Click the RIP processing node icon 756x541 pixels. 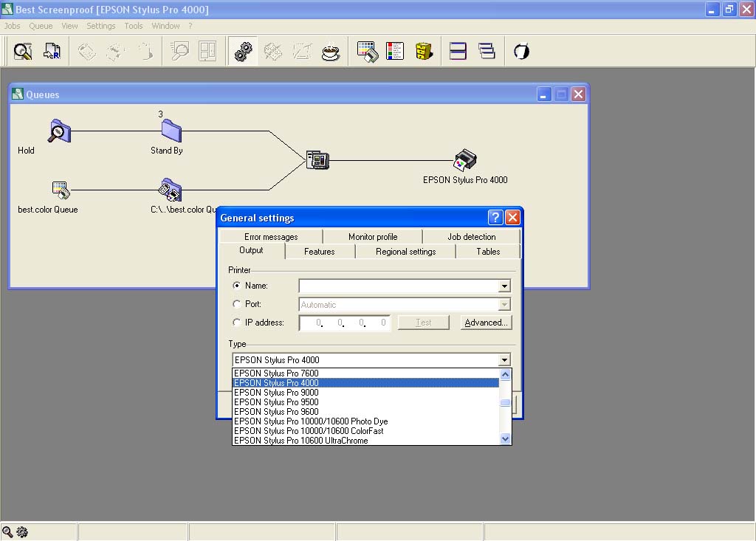coord(317,160)
